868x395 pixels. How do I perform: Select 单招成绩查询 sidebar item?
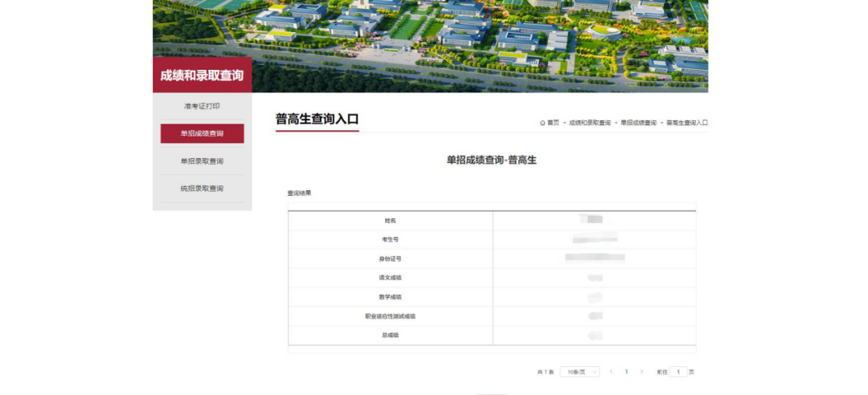(x=202, y=133)
